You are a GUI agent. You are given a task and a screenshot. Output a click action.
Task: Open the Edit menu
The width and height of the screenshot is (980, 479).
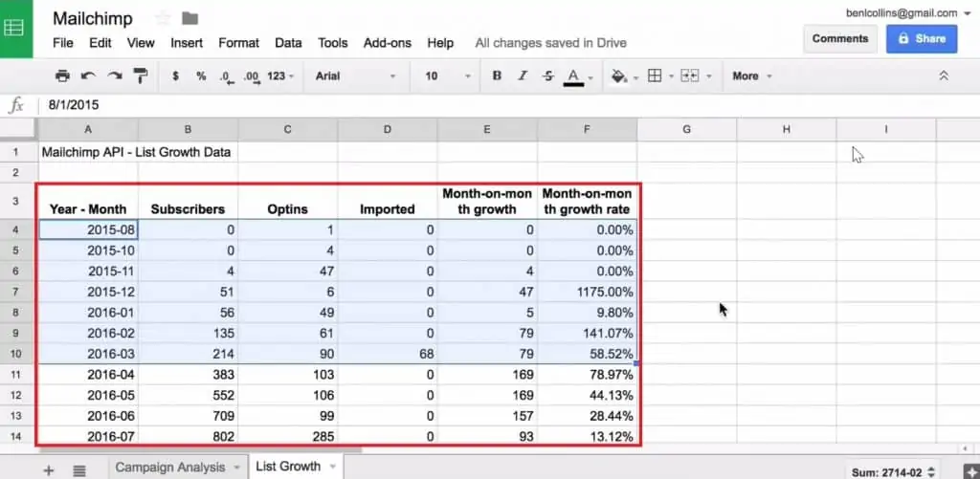[x=100, y=43]
